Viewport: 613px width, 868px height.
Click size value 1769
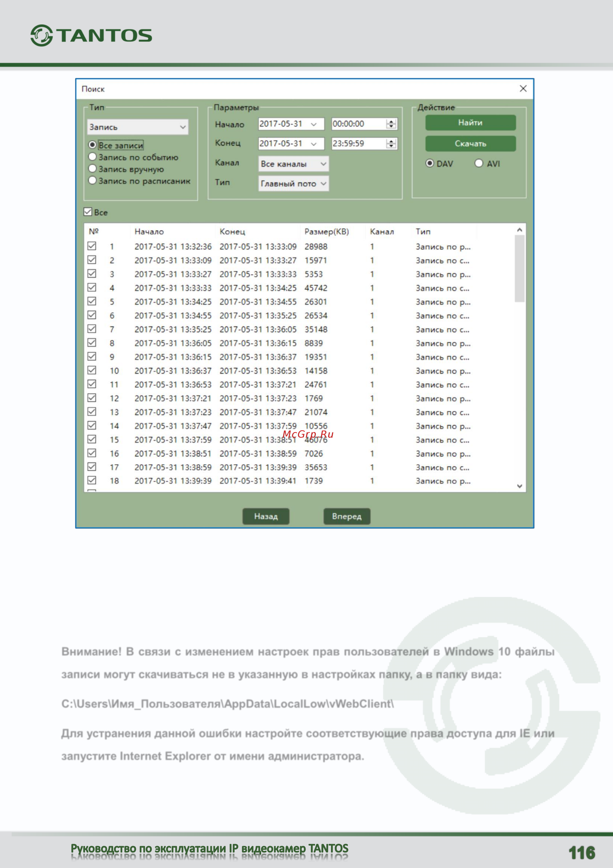[313, 399]
